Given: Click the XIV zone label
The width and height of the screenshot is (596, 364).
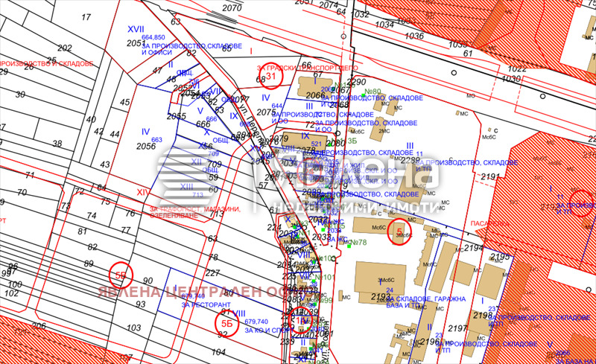Looking at the screenshot, I should click(x=142, y=191).
